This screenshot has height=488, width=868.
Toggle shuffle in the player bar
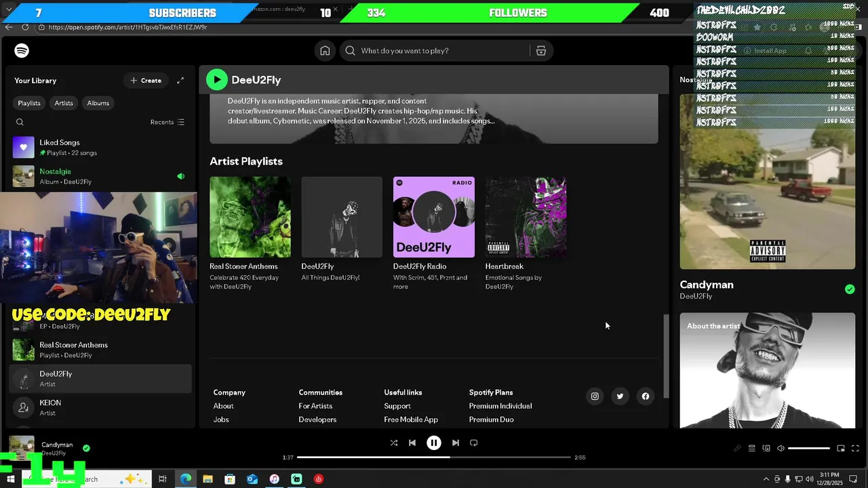coord(394,443)
